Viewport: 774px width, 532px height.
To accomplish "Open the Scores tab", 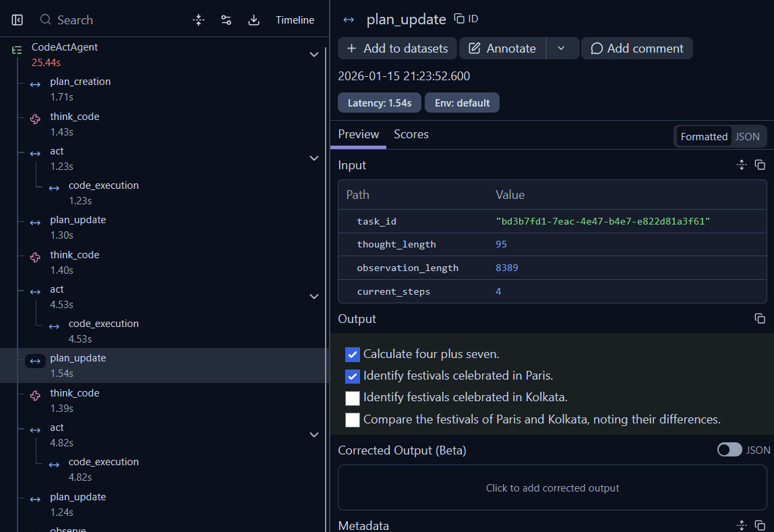I will [x=411, y=134].
